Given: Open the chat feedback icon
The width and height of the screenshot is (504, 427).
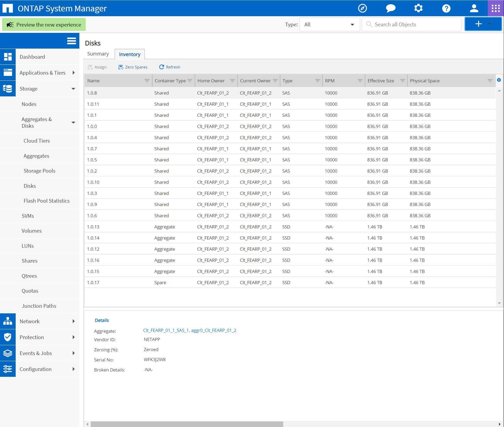Looking at the screenshot, I should (390, 8).
